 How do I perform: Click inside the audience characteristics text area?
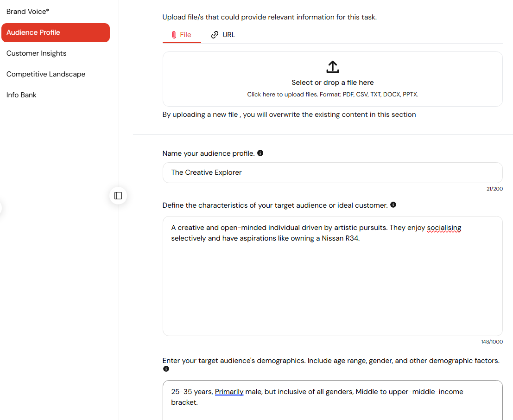(332, 276)
